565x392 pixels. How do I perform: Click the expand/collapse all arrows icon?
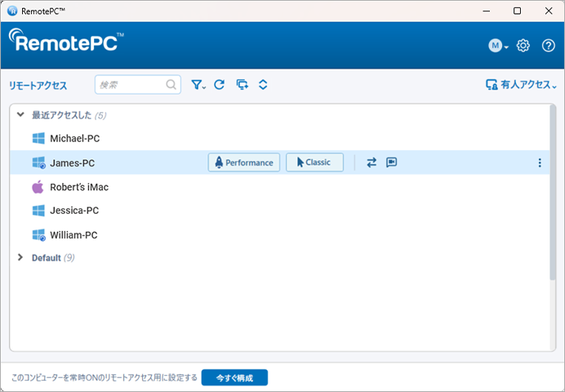[x=263, y=85]
